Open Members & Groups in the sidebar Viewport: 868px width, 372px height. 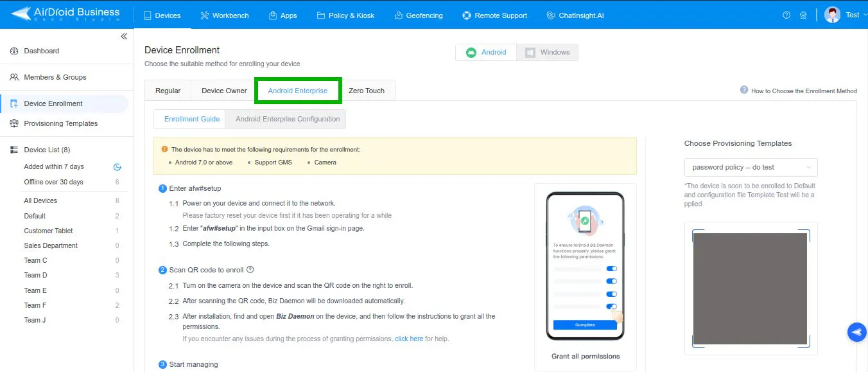pos(55,77)
